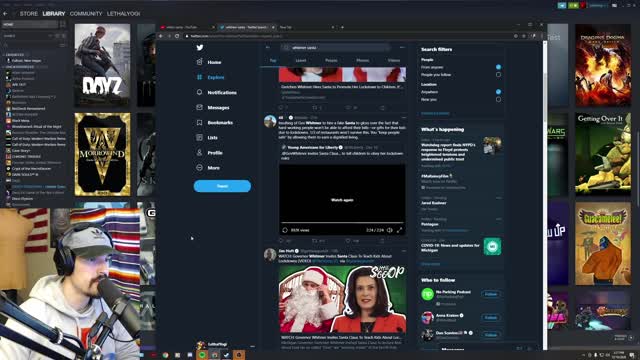Select the 'Near you' location radio button
Image resolution: width=640 pixels, height=360 pixels.
[498, 99]
